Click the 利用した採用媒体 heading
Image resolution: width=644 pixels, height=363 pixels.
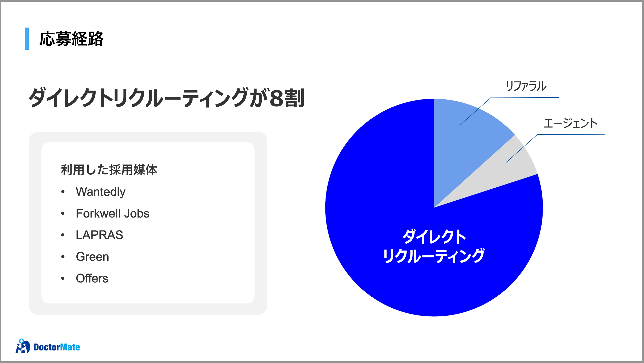click(109, 170)
